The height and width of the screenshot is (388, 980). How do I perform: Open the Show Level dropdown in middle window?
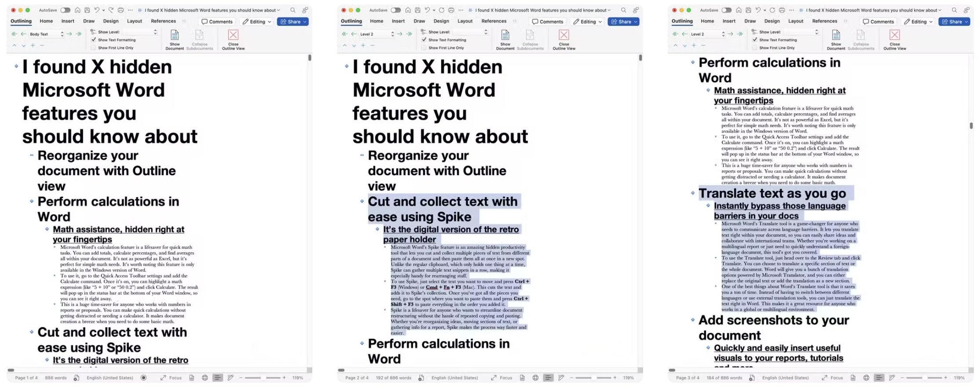(x=470, y=32)
